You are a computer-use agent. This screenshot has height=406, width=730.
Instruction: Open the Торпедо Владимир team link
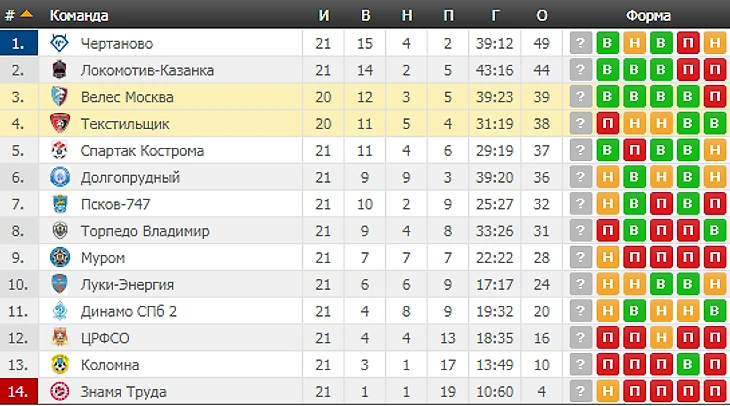click(x=145, y=231)
